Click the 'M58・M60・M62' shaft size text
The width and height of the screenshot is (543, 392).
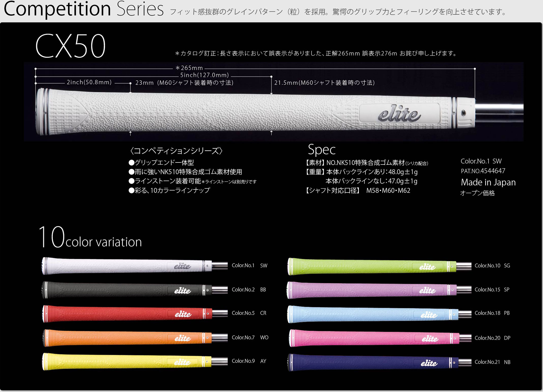(x=388, y=191)
